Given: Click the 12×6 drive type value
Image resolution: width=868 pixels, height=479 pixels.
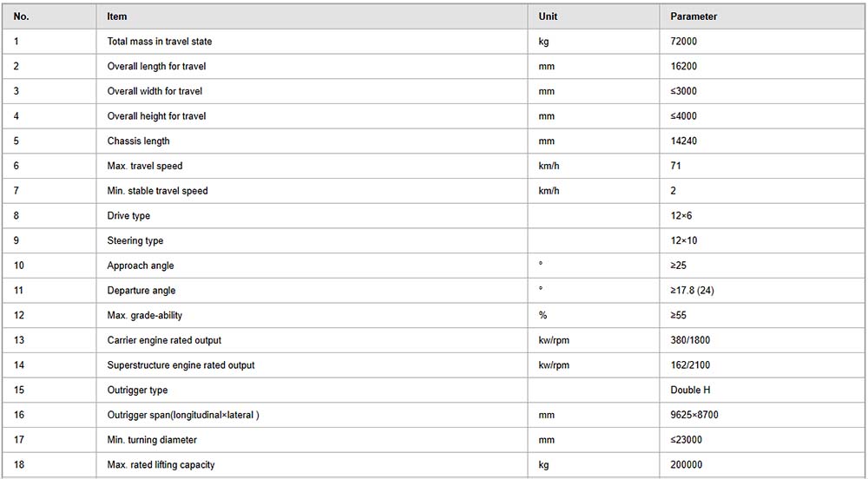Looking at the screenshot, I should [x=681, y=216].
